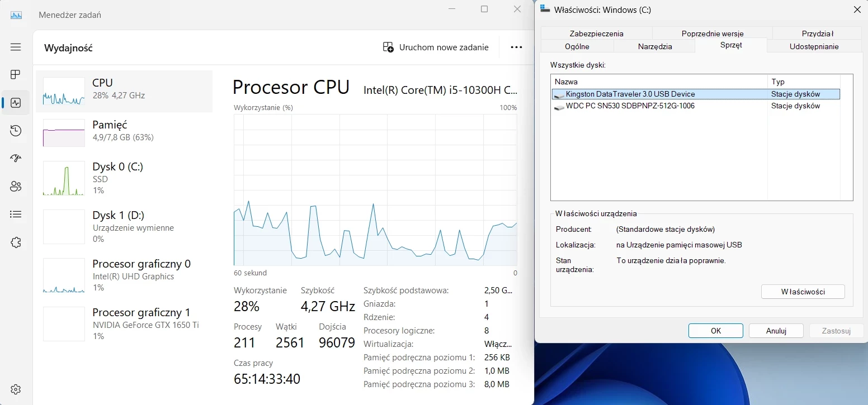Sort disks by Nazwa column header
Viewport: 868px width, 405px height.
tap(659, 82)
